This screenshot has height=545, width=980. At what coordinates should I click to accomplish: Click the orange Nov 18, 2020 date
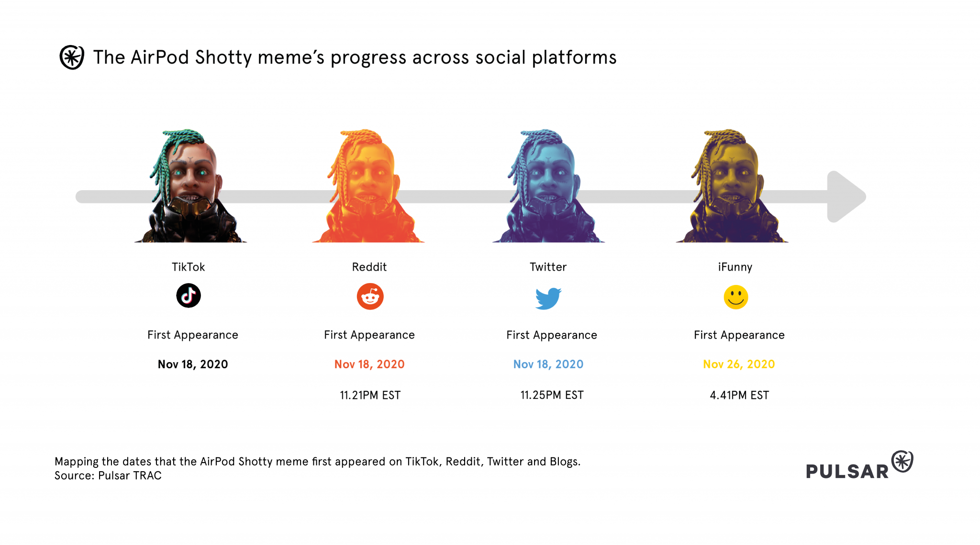(369, 364)
